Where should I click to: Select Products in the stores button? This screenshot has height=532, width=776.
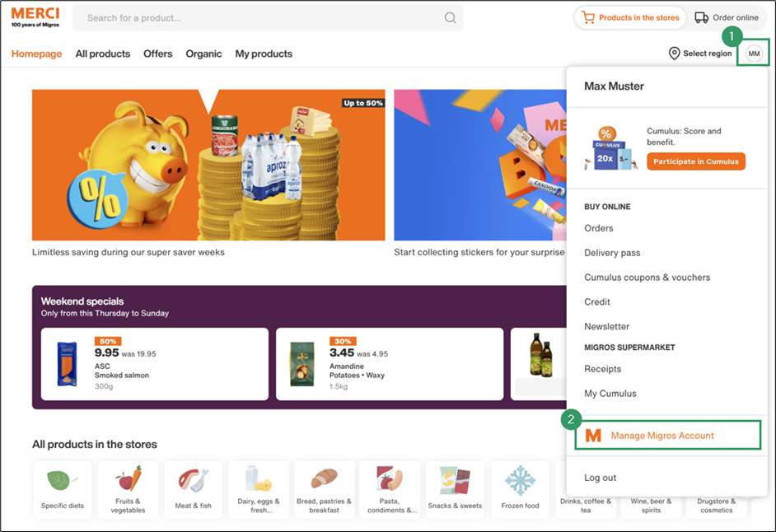[630, 18]
